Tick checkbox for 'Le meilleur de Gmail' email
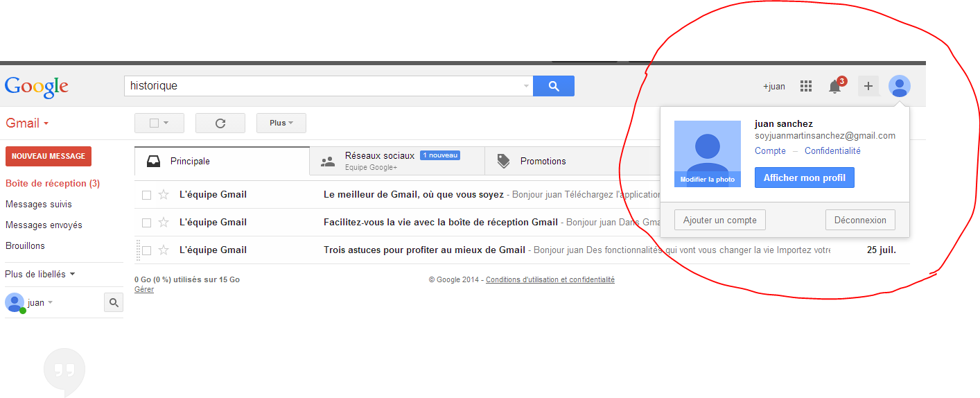980x398 pixels. pyautogui.click(x=146, y=195)
